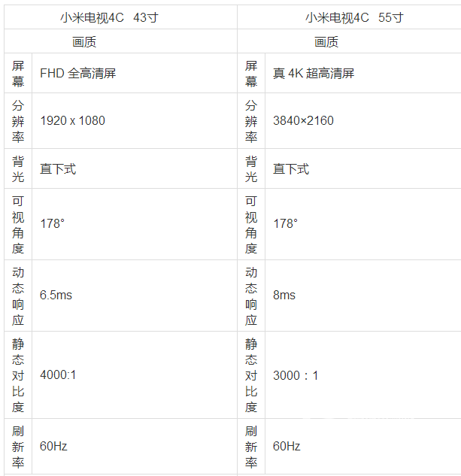The height and width of the screenshot is (476, 461).
Task: Click the 真 4K 超高清屏 cell
Action: pyautogui.click(x=314, y=74)
